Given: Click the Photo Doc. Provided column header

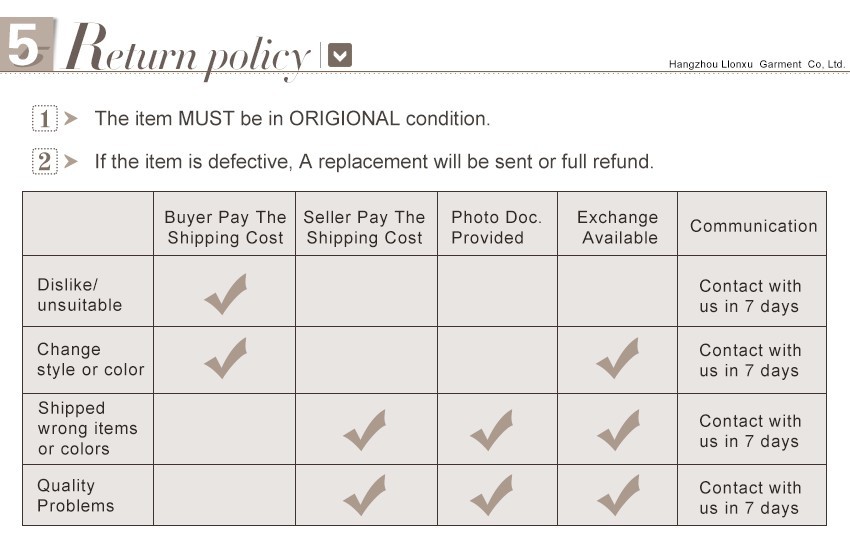Looking at the screenshot, I should tap(496, 227).
